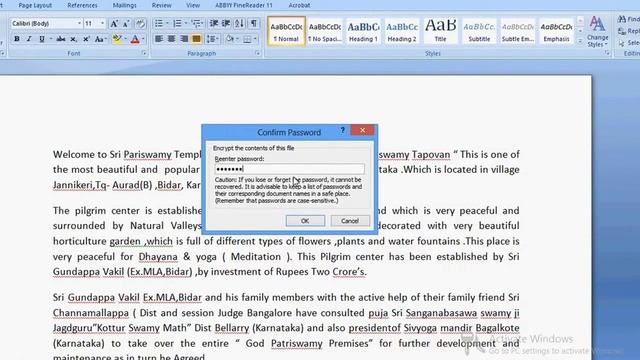Open the highlight color dropdown arrow
Viewport: 640px width, 360px height.
[125, 39]
